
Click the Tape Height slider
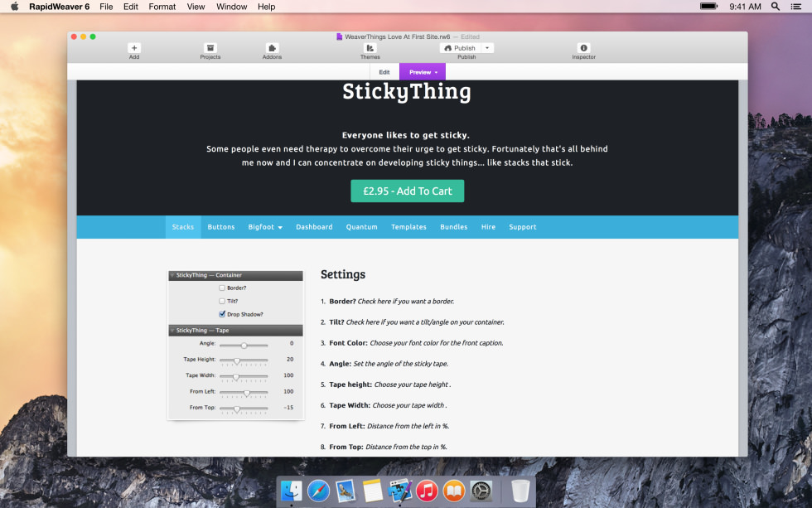tap(244, 360)
